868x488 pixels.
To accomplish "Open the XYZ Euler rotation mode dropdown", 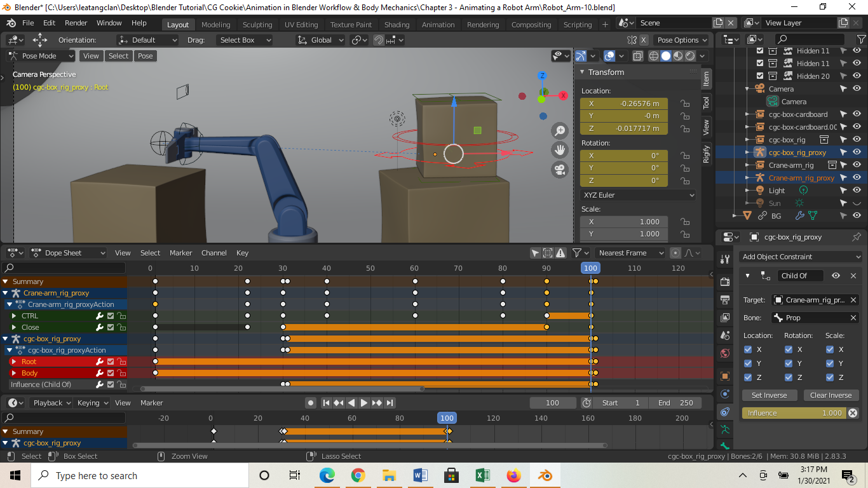I will tap(638, 195).
